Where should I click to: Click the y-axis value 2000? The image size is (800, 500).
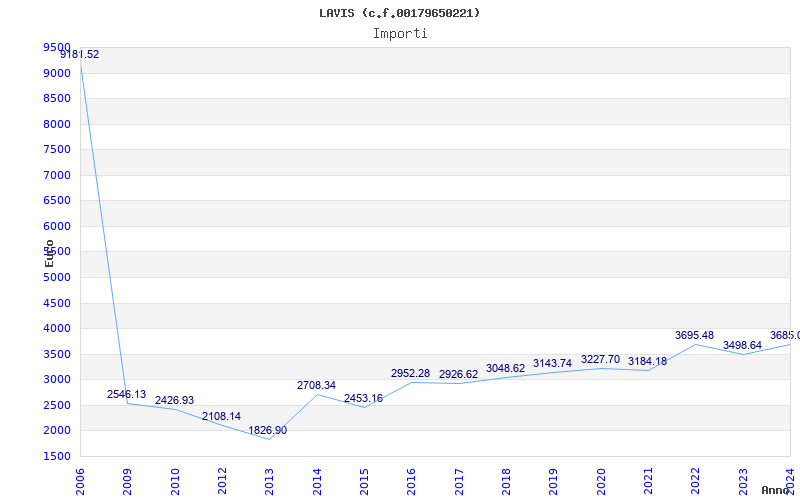57,431
